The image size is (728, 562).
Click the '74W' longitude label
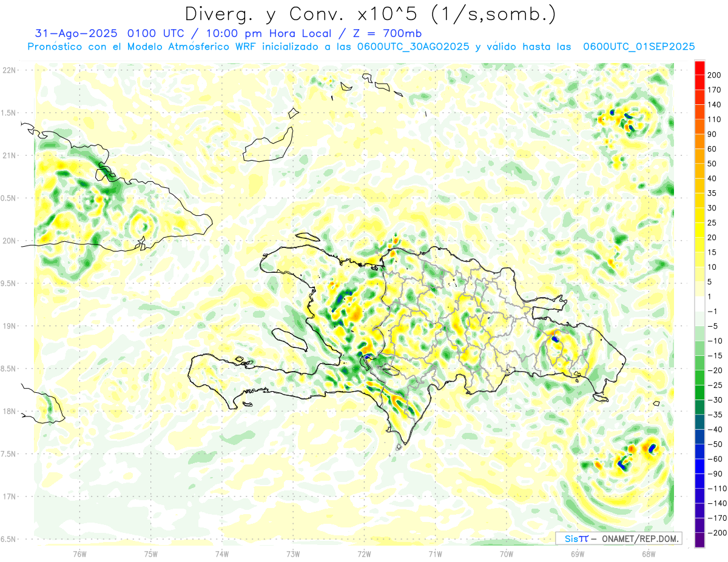point(222,554)
